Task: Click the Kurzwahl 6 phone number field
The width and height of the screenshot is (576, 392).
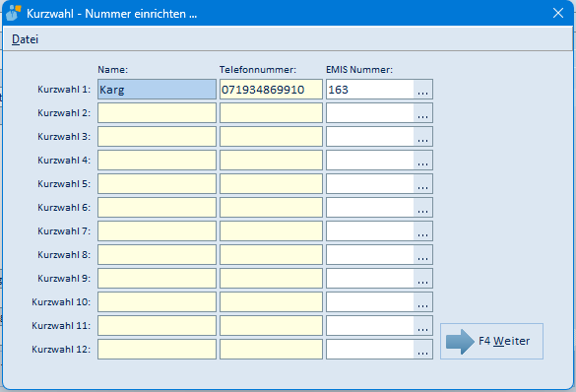Action: click(271, 207)
